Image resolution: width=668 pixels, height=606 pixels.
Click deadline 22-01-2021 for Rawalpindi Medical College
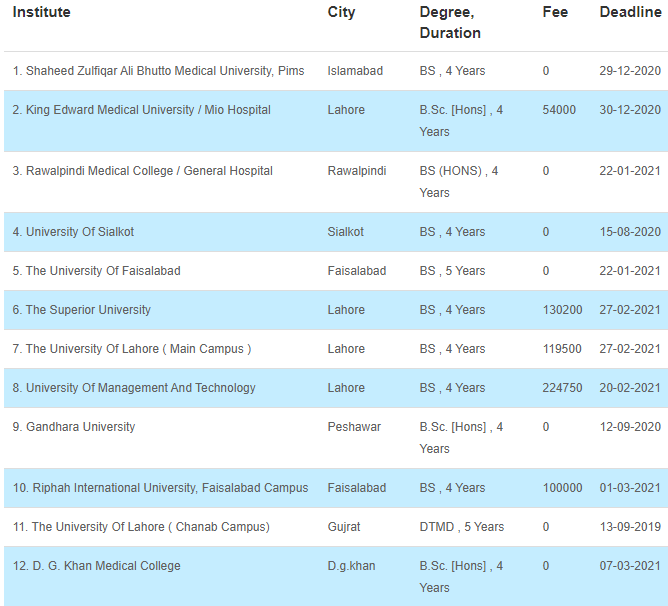click(x=630, y=171)
